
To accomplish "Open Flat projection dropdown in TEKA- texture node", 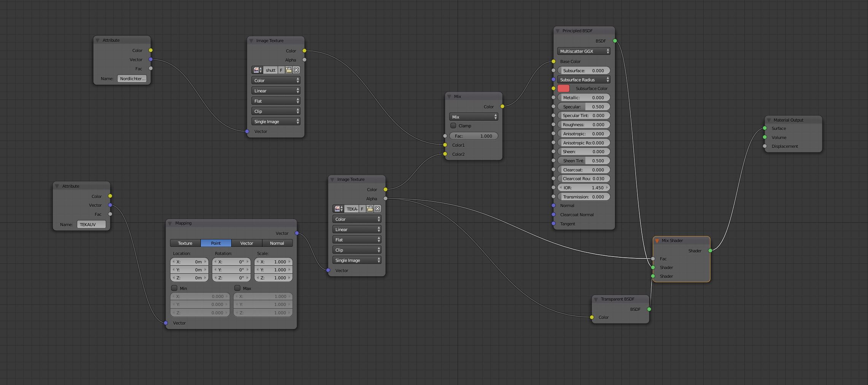I will pyautogui.click(x=357, y=239).
